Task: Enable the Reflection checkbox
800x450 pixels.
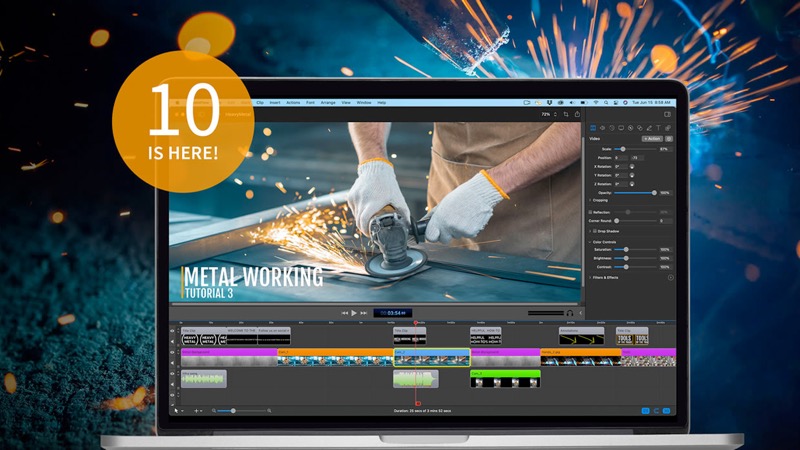Action: [x=592, y=212]
